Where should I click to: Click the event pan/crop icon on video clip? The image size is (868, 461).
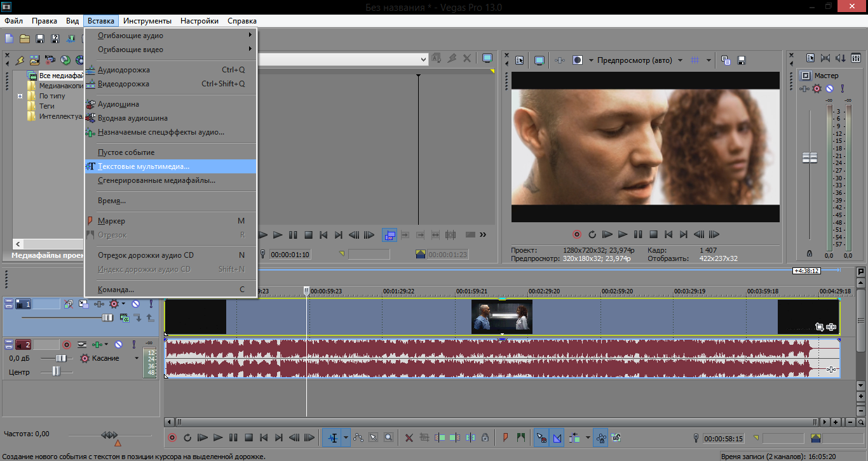click(x=820, y=327)
